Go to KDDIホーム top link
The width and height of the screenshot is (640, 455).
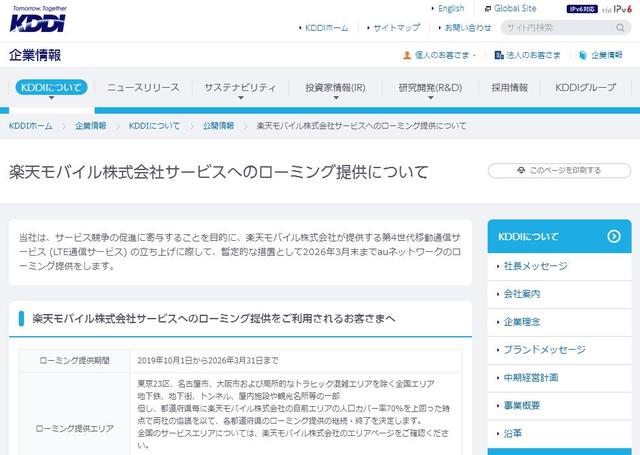coord(327,28)
